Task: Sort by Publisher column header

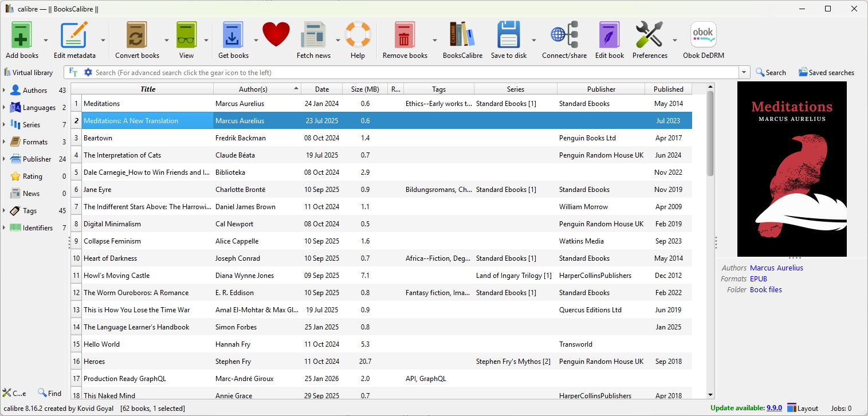Action: point(601,89)
